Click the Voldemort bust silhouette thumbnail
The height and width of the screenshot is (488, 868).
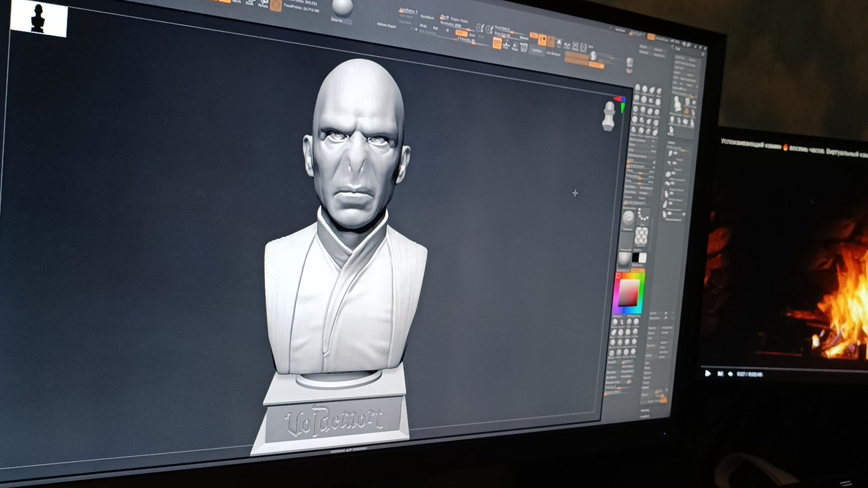pos(38,19)
